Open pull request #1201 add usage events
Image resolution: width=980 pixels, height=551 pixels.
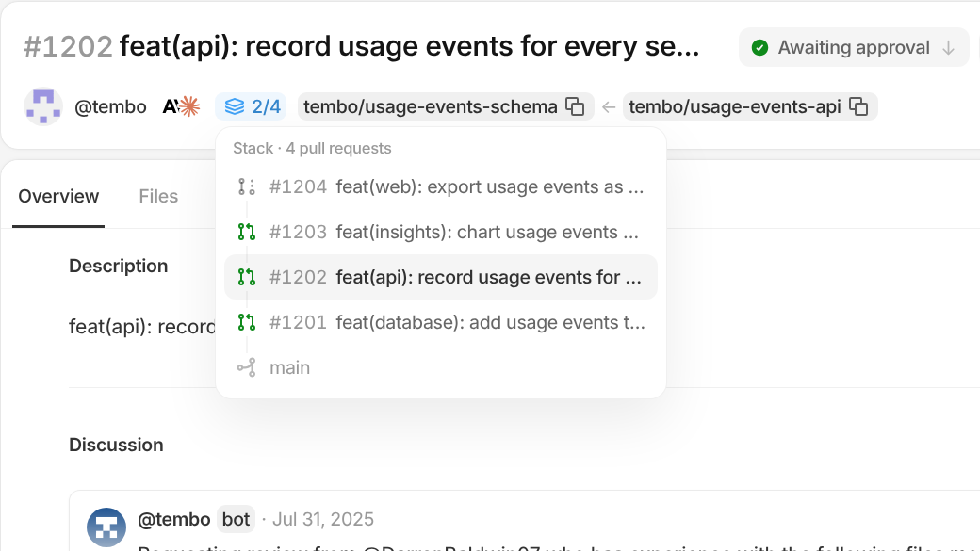tap(441, 322)
